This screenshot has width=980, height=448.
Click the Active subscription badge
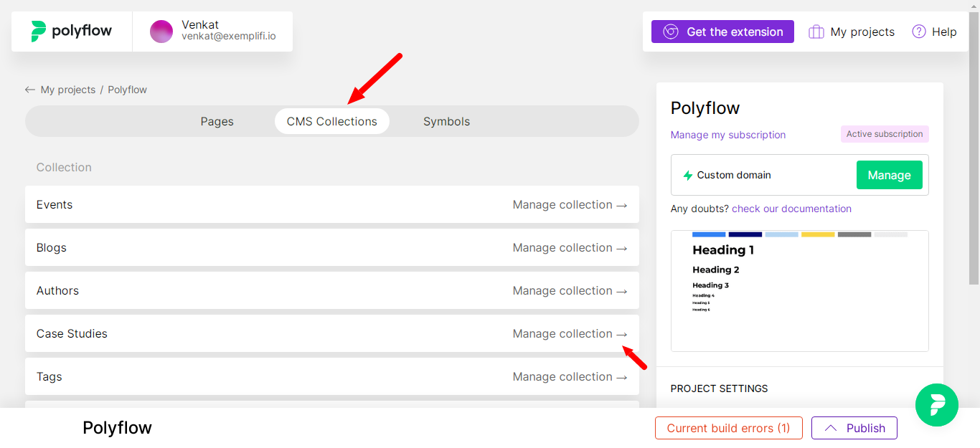click(885, 134)
